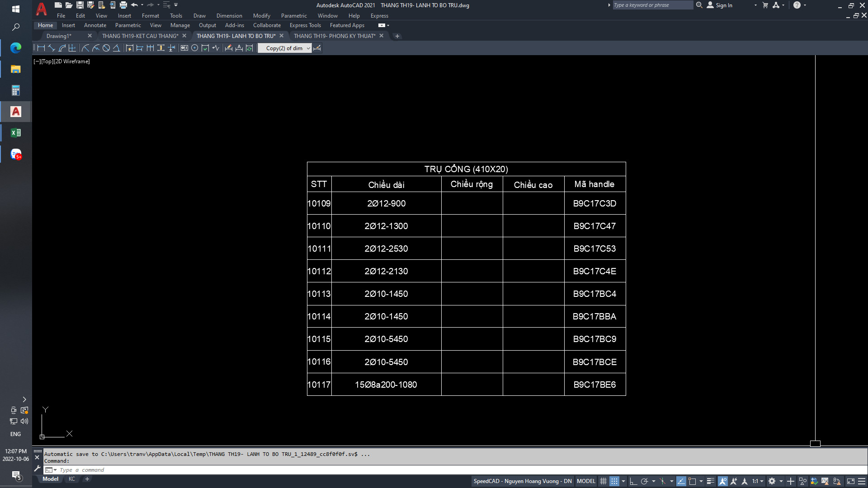Toggle 2D object snap
868x488 pixels.
pos(692,481)
